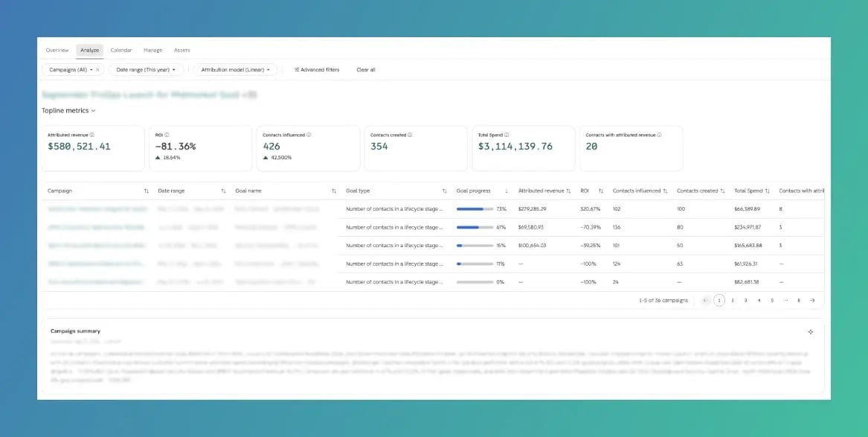Screen dimensions: 868x437
Task: Click the 426 contacts influenced value
Action: pyautogui.click(x=271, y=147)
